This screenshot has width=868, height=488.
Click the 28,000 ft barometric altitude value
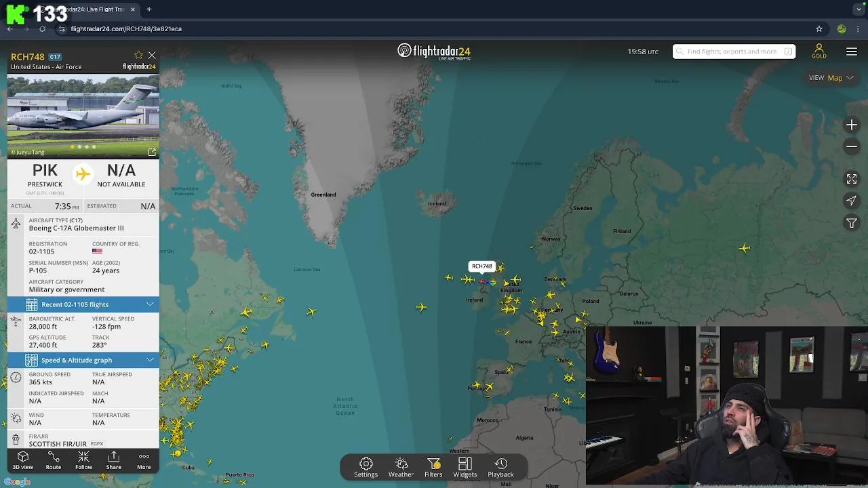[x=43, y=327]
